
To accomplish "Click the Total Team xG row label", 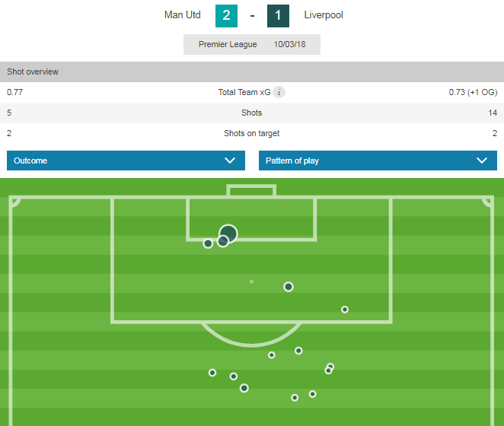I will [244, 92].
